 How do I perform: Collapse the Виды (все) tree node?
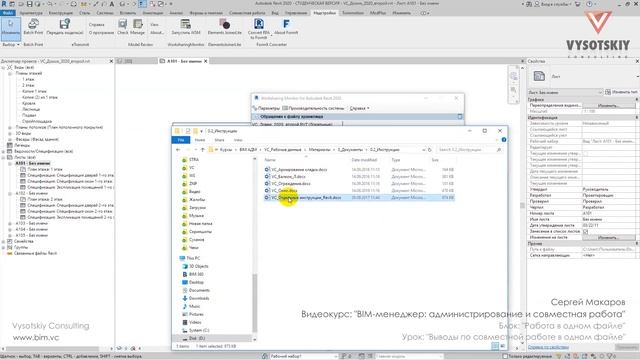pyautogui.click(x=3, y=67)
